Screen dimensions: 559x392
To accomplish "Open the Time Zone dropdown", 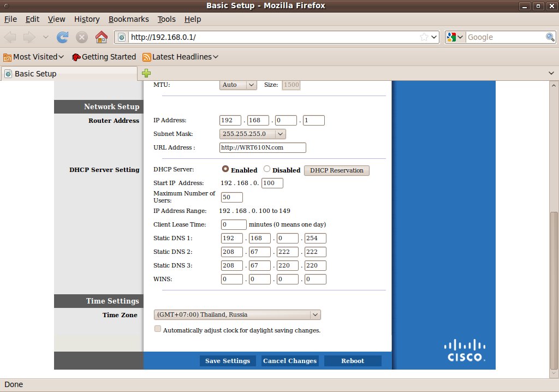I will tap(237, 314).
